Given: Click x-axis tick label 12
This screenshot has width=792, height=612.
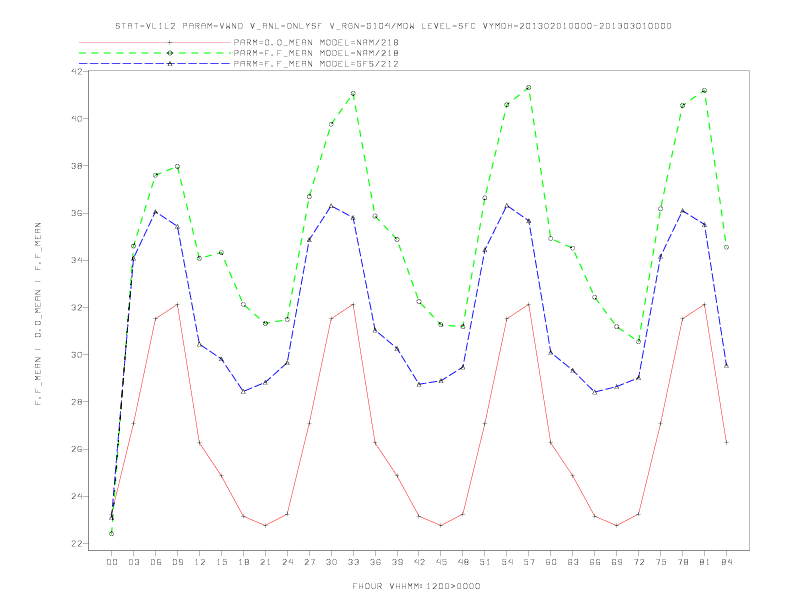Looking at the screenshot, I should [x=200, y=562].
